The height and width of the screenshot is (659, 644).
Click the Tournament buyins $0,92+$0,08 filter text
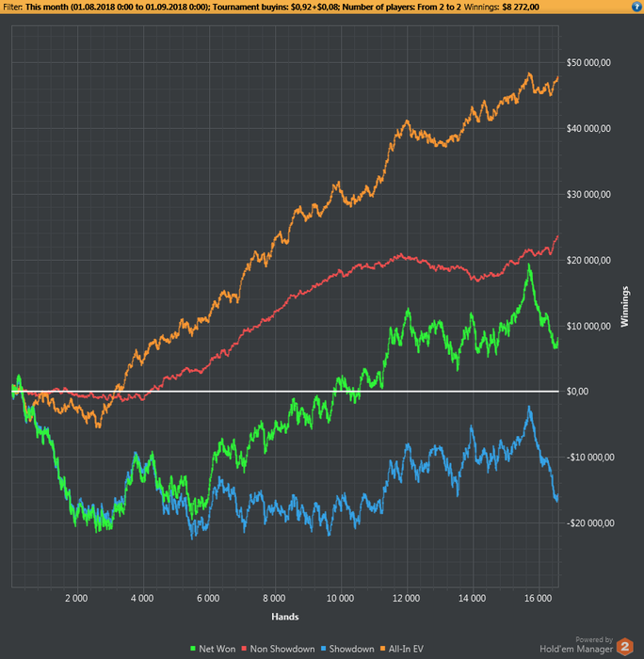(x=276, y=7)
